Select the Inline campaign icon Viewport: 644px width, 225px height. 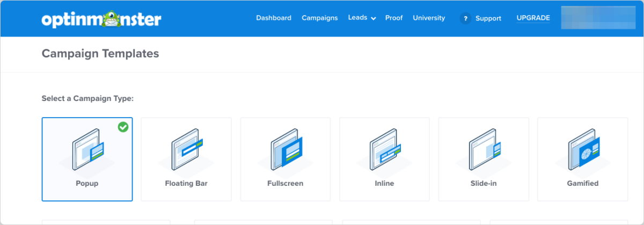point(384,149)
